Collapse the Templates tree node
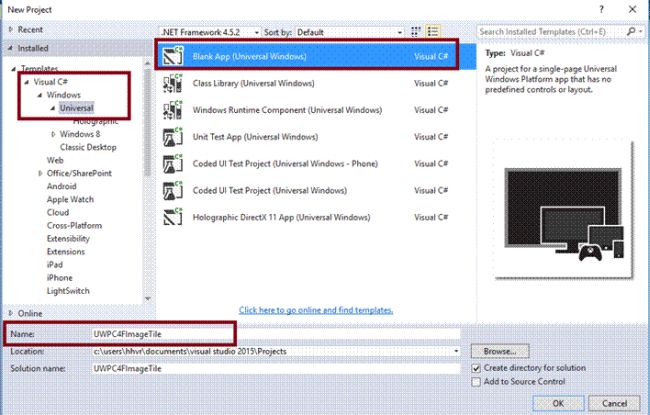Image resolution: width=650 pixels, height=415 pixels. coord(14,69)
